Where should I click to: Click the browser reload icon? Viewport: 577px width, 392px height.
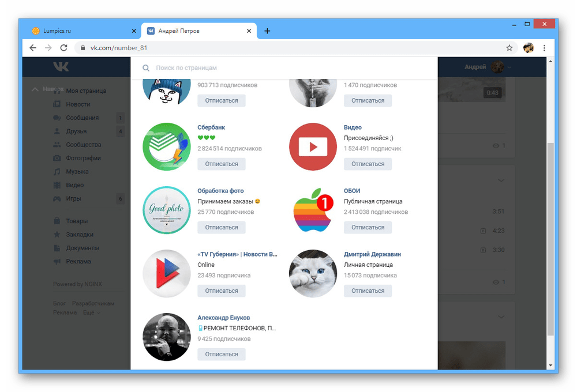(x=63, y=48)
